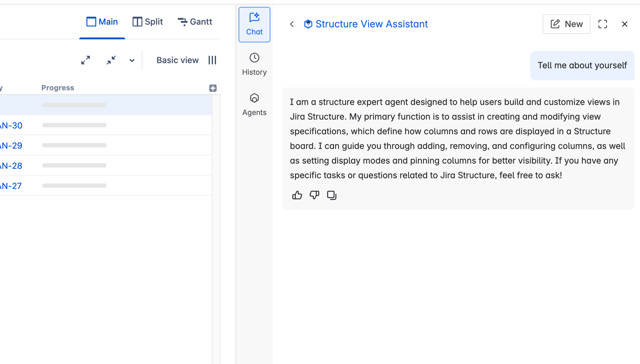Toggle the column layout bars icon
Image resolution: width=640 pixels, height=364 pixels.
(x=212, y=60)
